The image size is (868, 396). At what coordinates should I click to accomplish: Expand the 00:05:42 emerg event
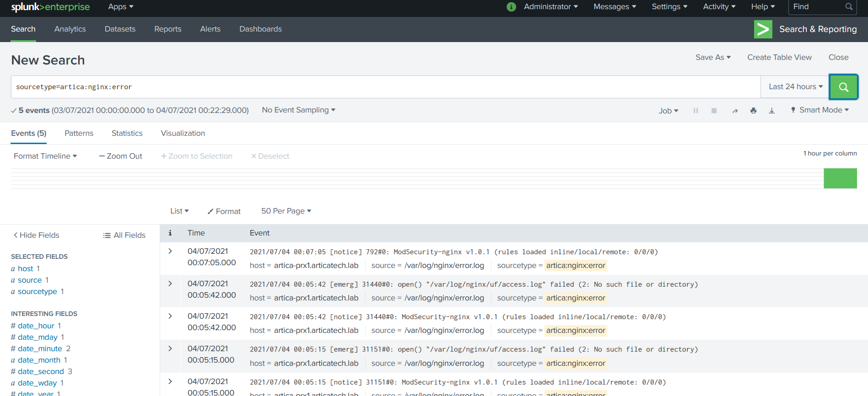coord(170,284)
